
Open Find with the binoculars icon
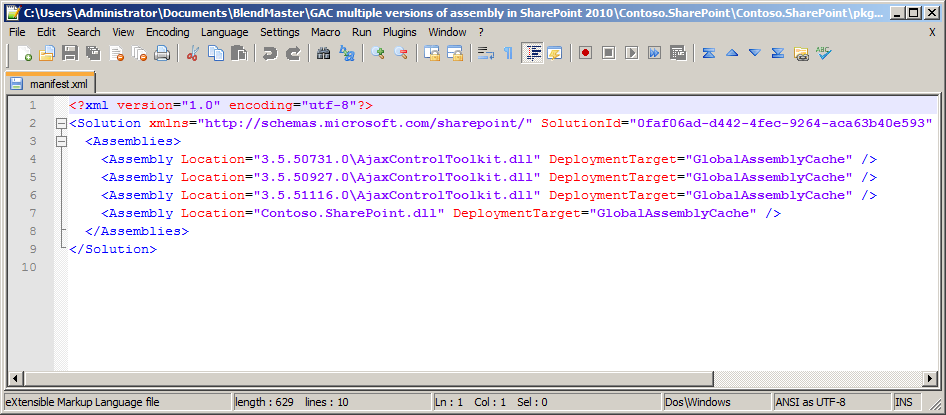(324, 54)
